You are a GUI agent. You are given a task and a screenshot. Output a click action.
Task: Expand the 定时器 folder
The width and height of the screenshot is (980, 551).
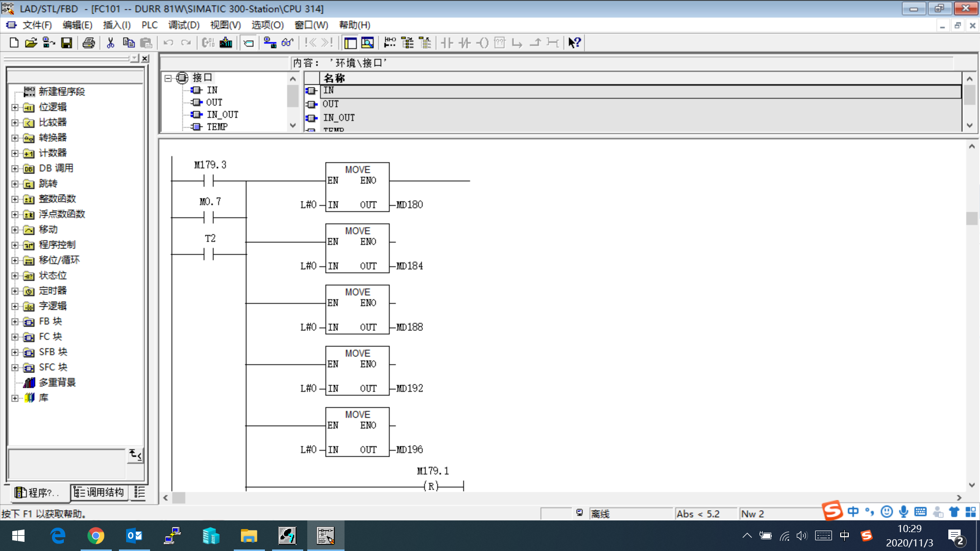(x=15, y=291)
